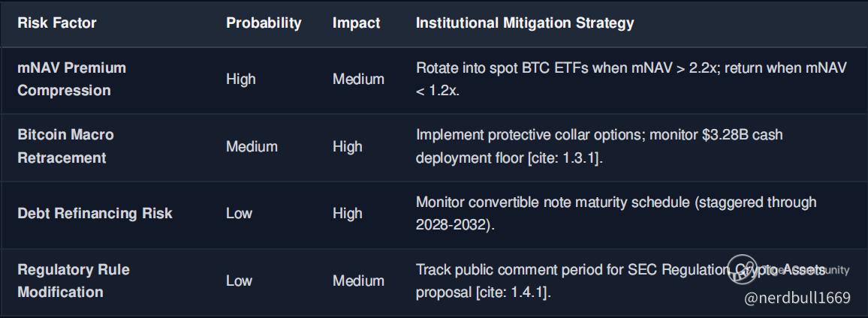Click the Institutional Mitigation Strategy header
Screen dimensions: 868x318
click(x=525, y=23)
